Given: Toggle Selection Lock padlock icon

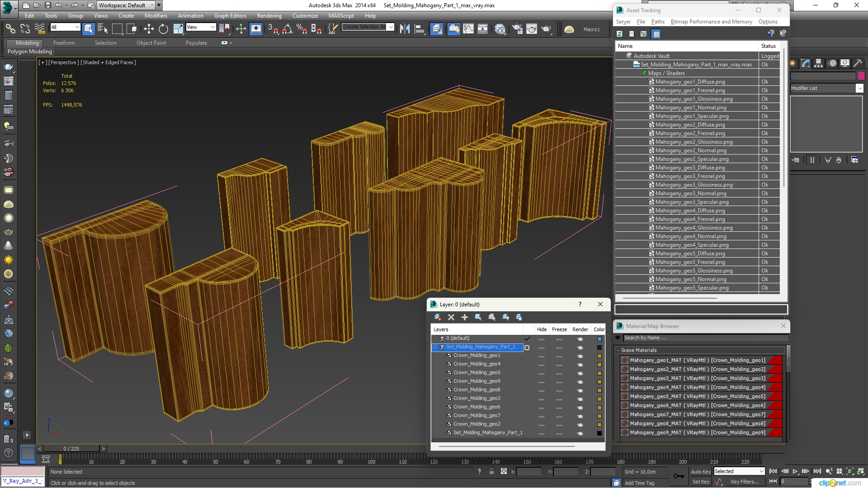Looking at the screenshot, I should tap(491, 471).
